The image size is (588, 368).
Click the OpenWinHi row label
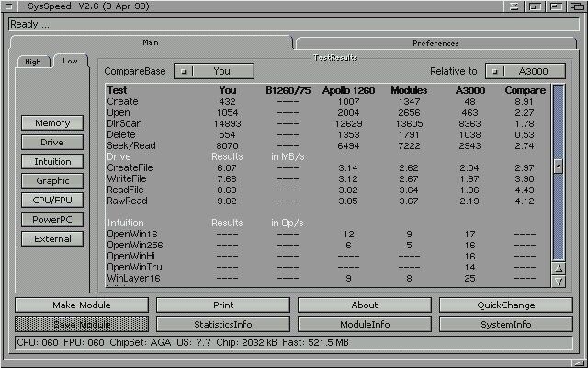[130, 256]
